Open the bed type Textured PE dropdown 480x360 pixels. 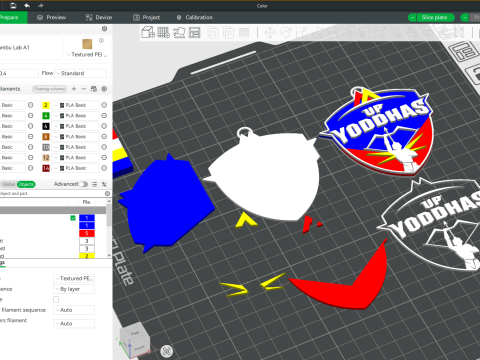click(74, 278)
